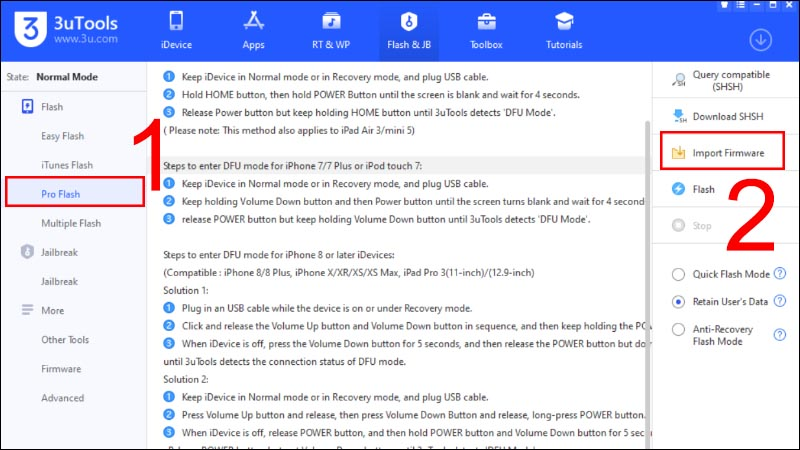Open the Toolbox briefcase icon
800x450 pixels.
[486, 21]
